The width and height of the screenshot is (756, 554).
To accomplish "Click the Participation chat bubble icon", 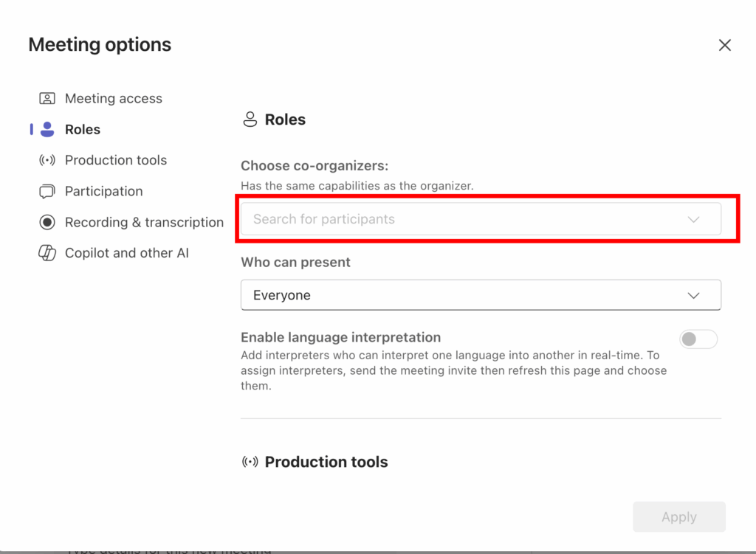I will click(x=47, y=191).
